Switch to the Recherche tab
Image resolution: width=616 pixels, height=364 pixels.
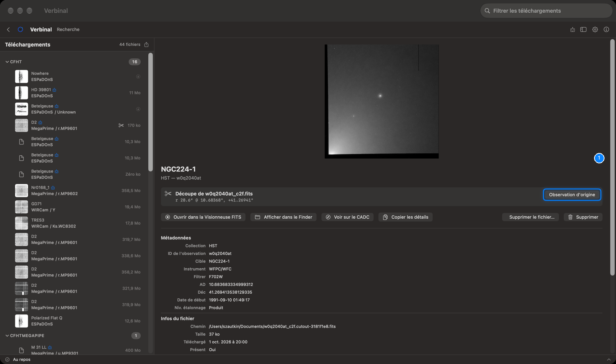coord(68,30)
